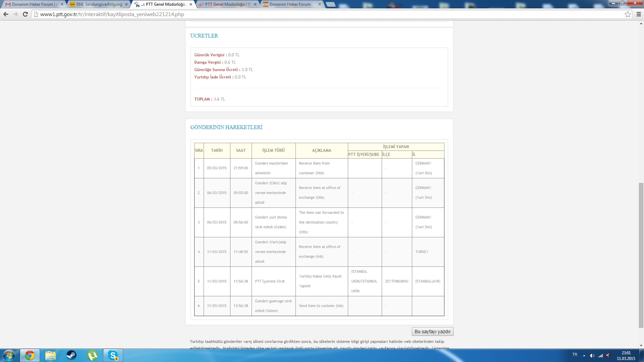644x362 pixels.
Task: Click the TARİH column header
Action: click(x=217, y=150)
